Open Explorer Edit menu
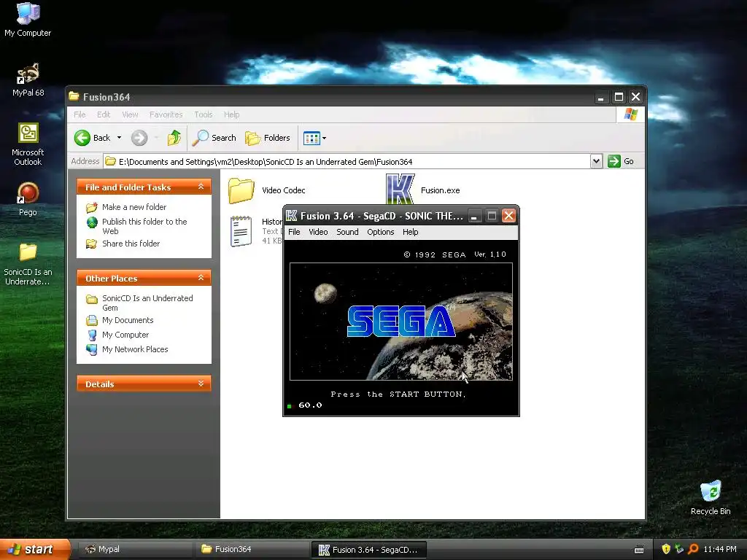This screenshot has height=560, width=747. pyautogui.click(x=104, y=114)
